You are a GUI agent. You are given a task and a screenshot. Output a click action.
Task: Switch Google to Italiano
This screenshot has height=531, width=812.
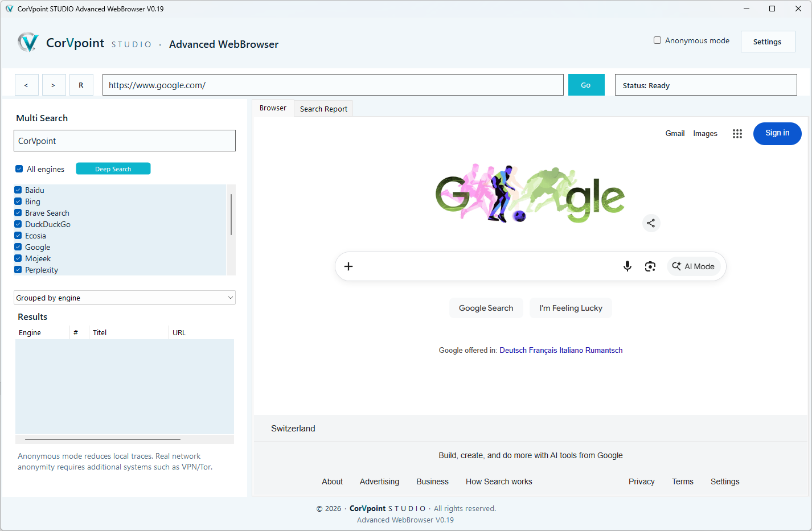tap(571, 351)
